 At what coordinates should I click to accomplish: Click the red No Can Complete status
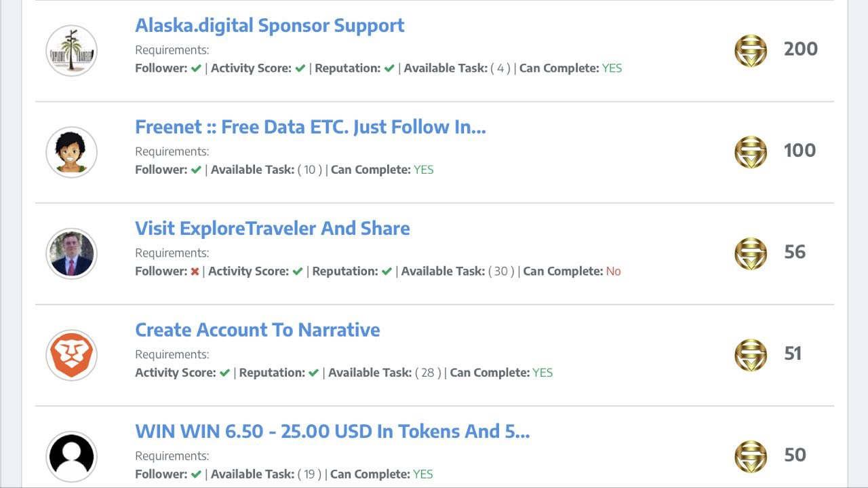point(614,271)
